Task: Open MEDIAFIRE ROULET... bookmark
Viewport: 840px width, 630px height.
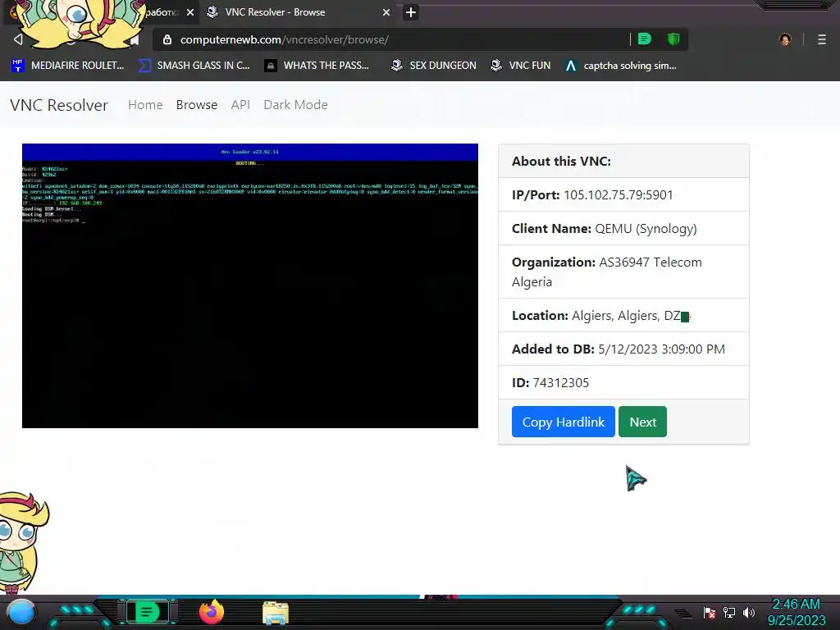Action: (x=67, y=66)
